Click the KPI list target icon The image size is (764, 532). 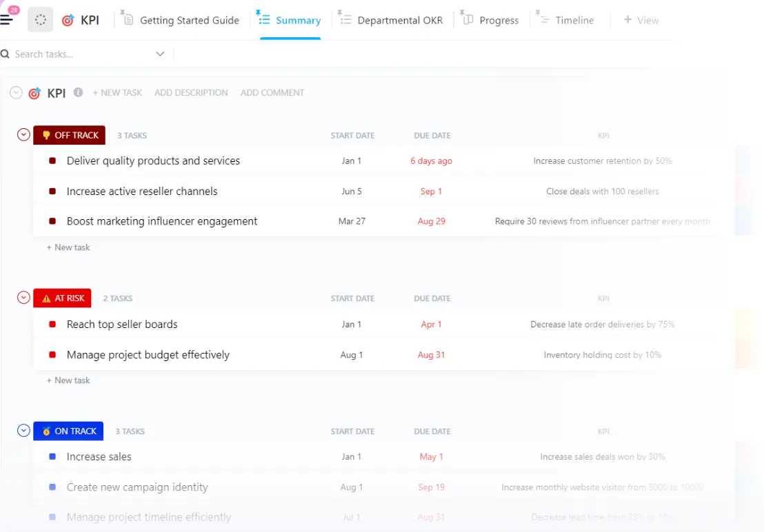34,93
